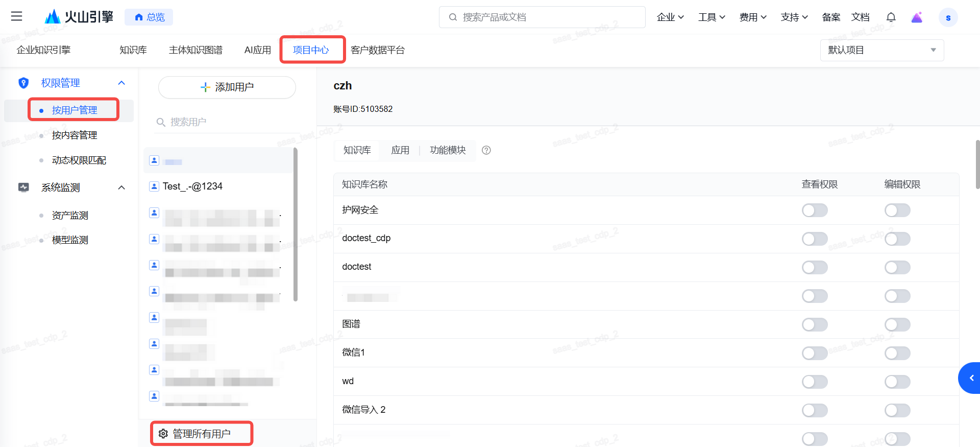The width and height of the screenshot is (980, 447).
Task: Turn on 编辑权限 for doctest
Action: 897,268
